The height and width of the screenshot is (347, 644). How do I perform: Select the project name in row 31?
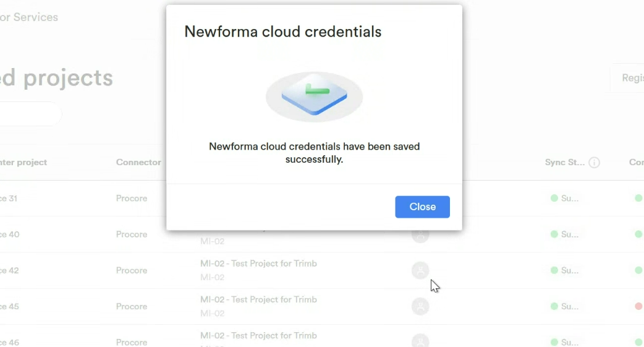click(12, 199)
